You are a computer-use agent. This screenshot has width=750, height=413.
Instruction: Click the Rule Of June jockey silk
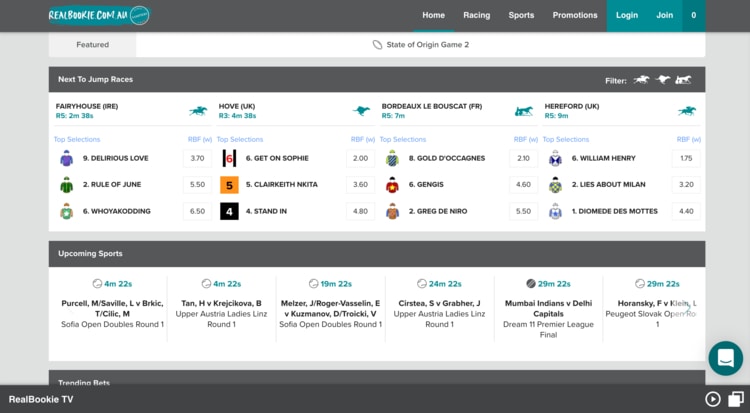66,185
